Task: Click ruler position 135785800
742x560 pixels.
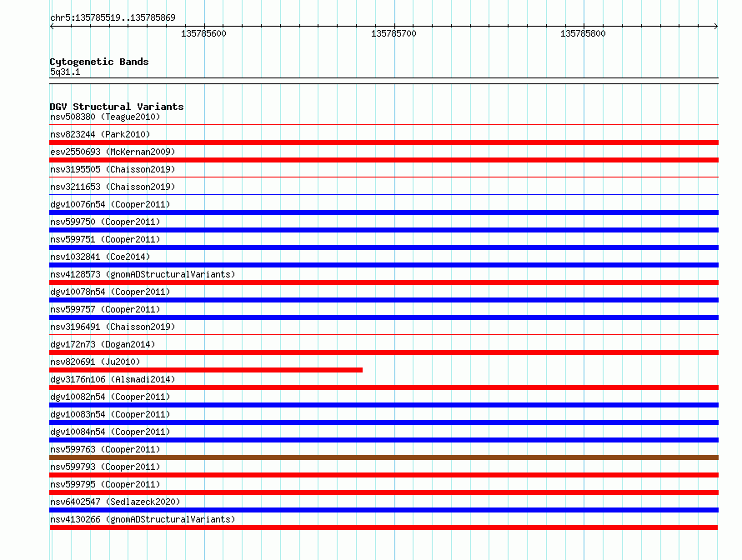Action: (x=583, y=33)
